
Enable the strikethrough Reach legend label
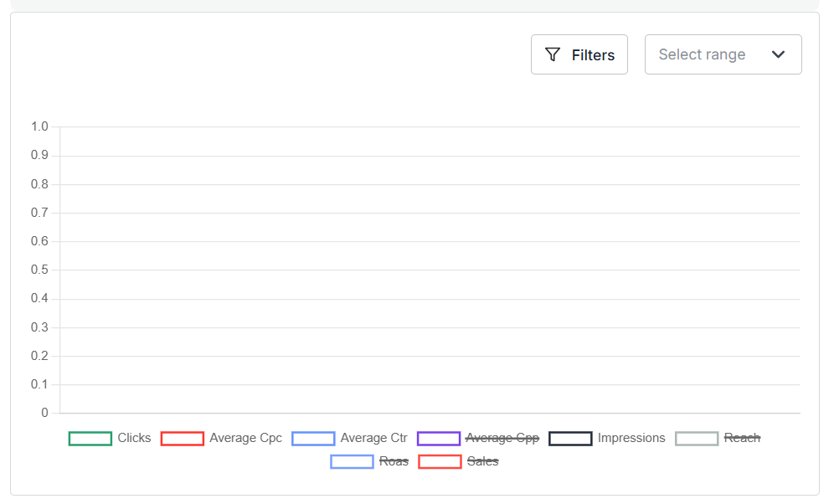tap(742, 438)
